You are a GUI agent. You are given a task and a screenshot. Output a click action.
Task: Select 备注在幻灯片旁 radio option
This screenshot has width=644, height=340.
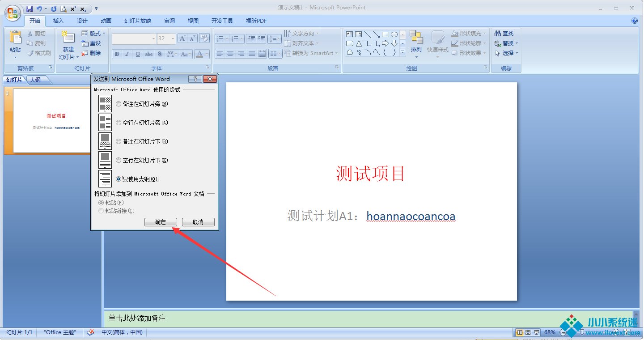click(119, 104)
